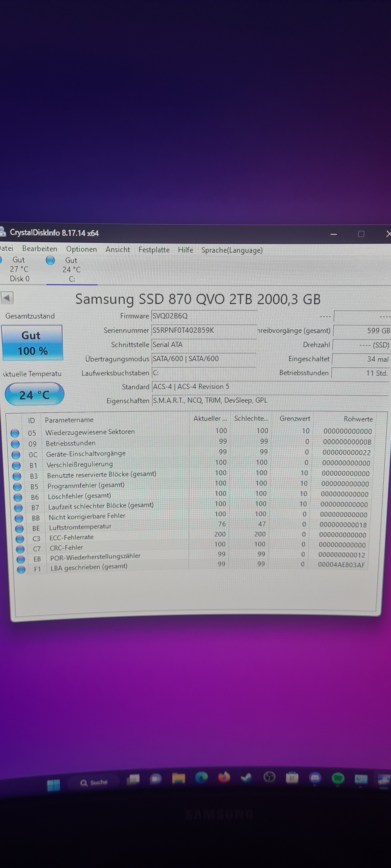Click the Betriebsstunden value 11 Std.
Viewport: 391px width, 868px height.
[360, 373]
